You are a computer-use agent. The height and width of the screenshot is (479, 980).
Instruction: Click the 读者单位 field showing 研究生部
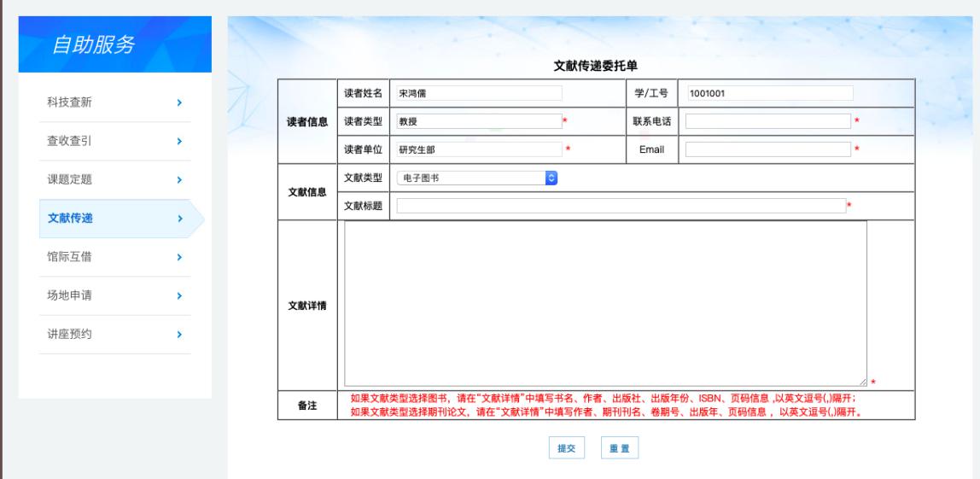click(480, 149)
